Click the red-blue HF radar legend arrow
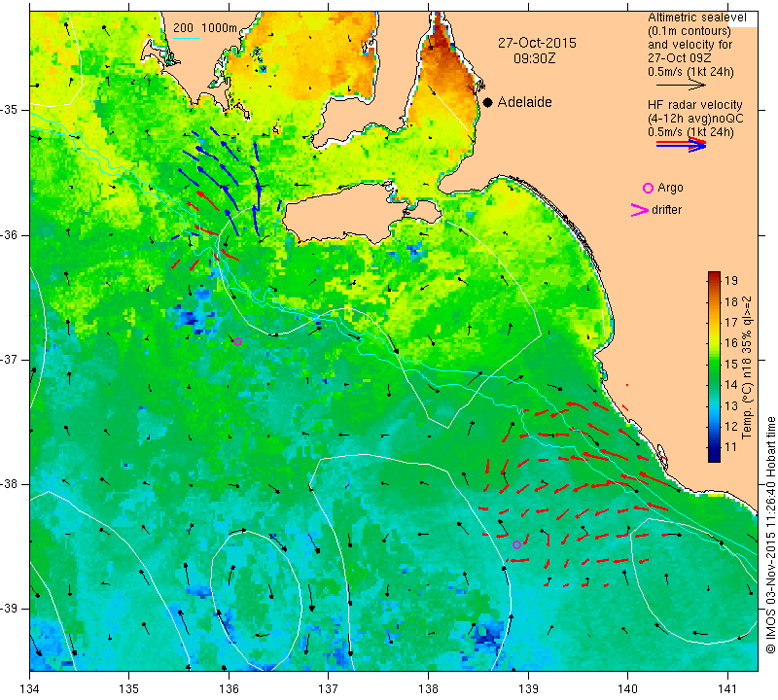Screen dimensions: 778x700 [x=682, y=144]
